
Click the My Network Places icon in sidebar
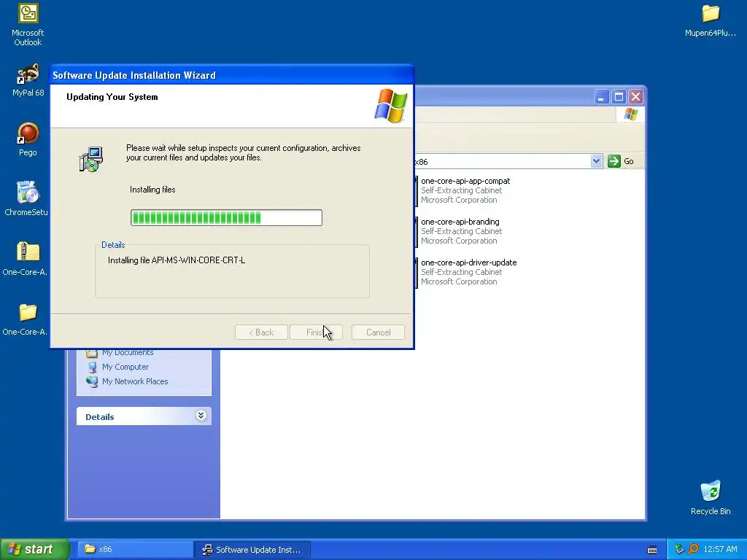click(x=92, y=381)
